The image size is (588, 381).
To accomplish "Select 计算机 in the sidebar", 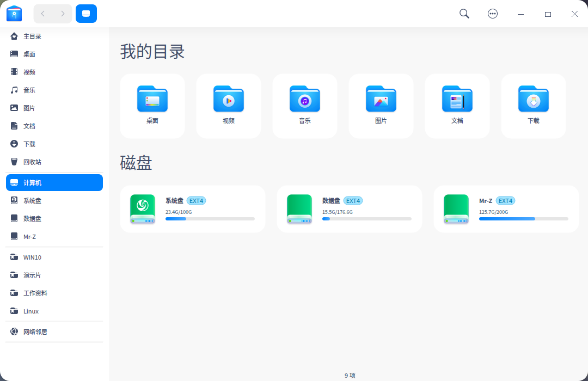I will (x=54, y=183).
